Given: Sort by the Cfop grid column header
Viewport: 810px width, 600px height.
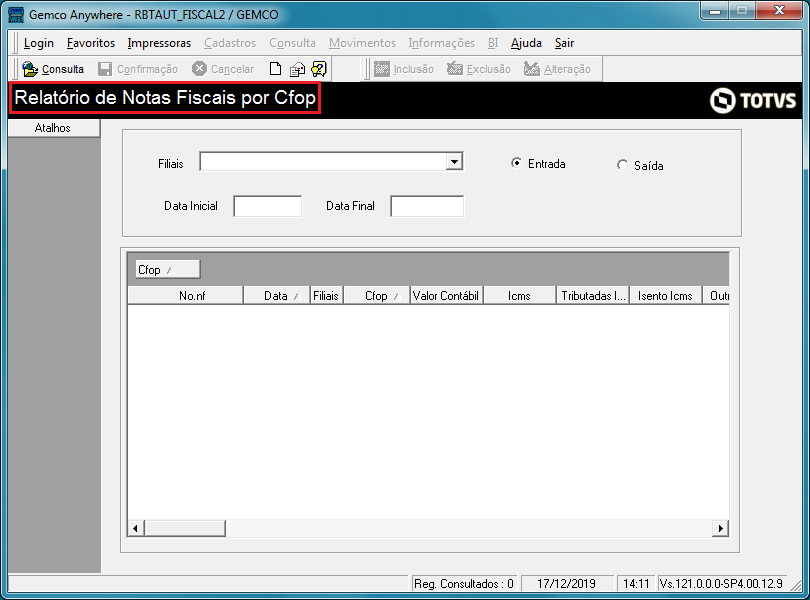Looking at the screenshot, I should pos(377,296).
